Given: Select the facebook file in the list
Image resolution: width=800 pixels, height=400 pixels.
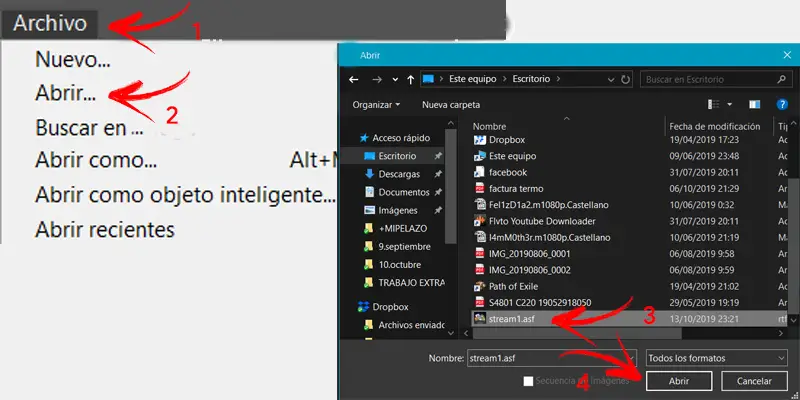Looking at the screenshot, I should (508, 172).
